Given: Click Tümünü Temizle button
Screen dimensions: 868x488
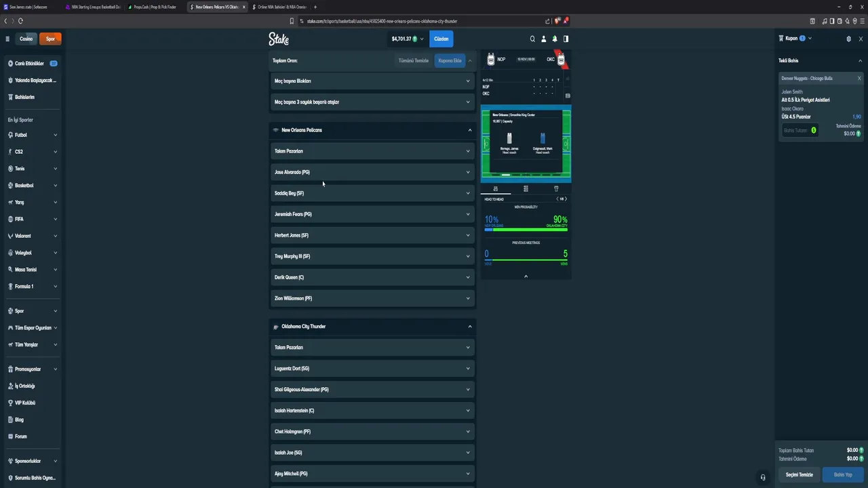Looking at the screenshot, I should coord(414,61).
